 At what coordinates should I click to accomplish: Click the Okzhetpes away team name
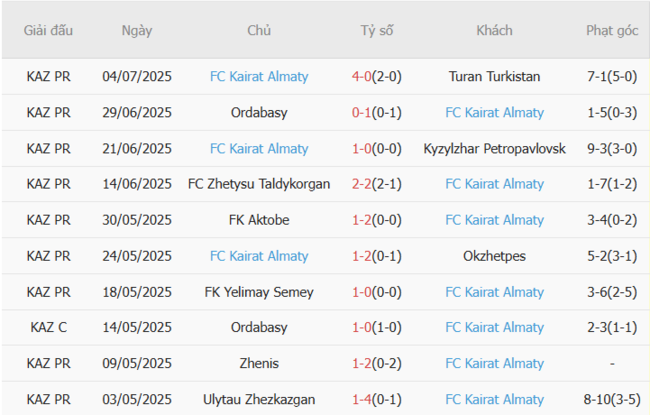[x=495, y=256]
